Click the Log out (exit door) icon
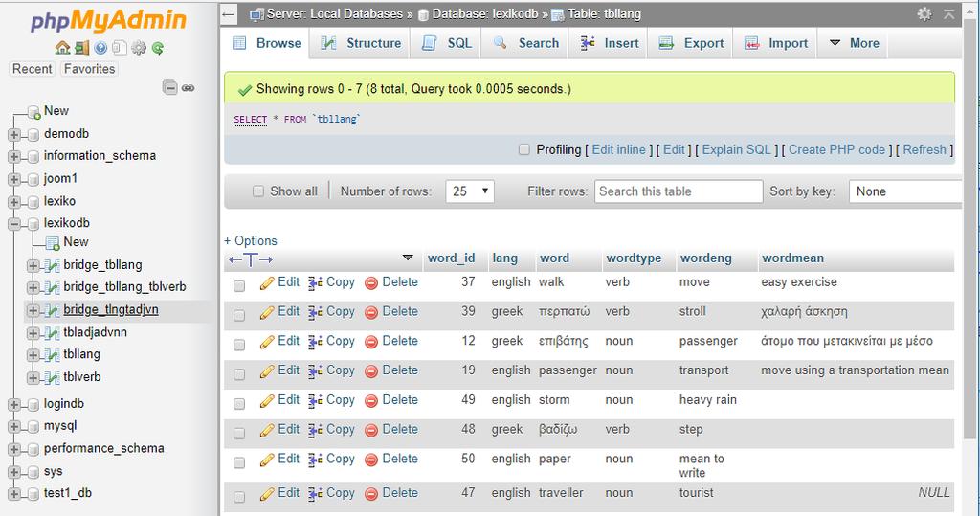The width and height of the screenshot is (980, 516). 82,48
